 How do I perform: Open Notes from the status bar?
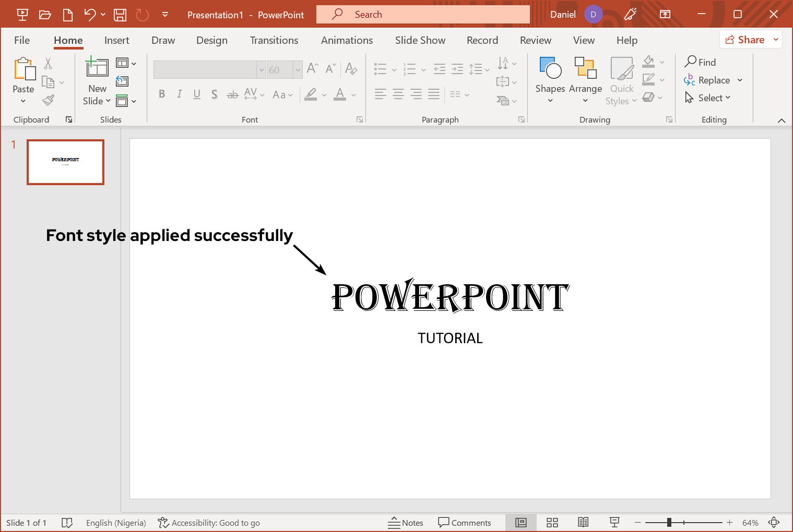pyautogui.click(x=406, y=522)
